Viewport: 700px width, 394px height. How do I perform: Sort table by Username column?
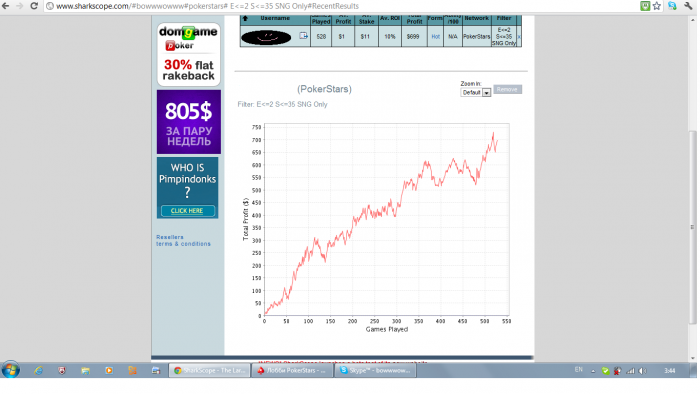pyautogui.click(x=275, y=18)
